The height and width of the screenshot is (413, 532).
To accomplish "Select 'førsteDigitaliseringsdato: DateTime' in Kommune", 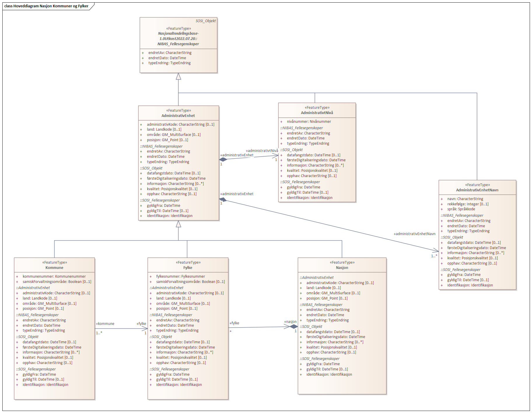I will pyautogui.click(x=52, y=347).
